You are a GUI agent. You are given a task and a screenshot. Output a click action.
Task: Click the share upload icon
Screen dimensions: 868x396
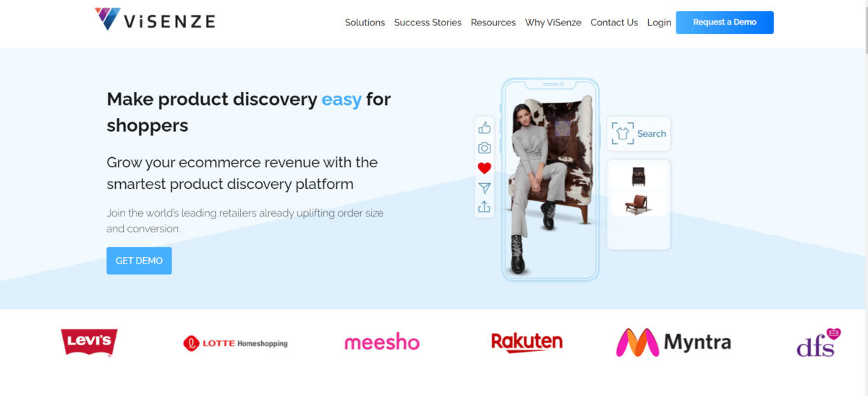pos(484,207)
